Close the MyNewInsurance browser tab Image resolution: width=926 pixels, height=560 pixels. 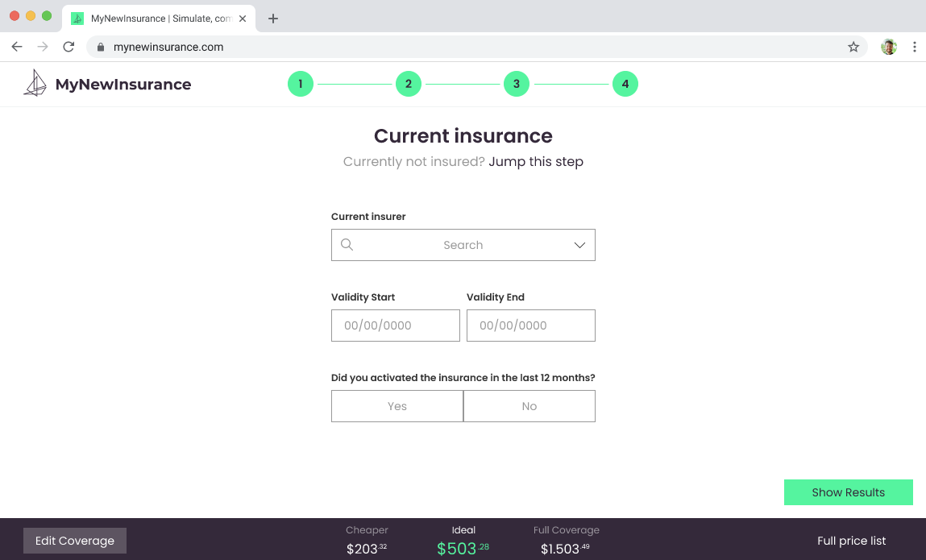click(243, 19)
